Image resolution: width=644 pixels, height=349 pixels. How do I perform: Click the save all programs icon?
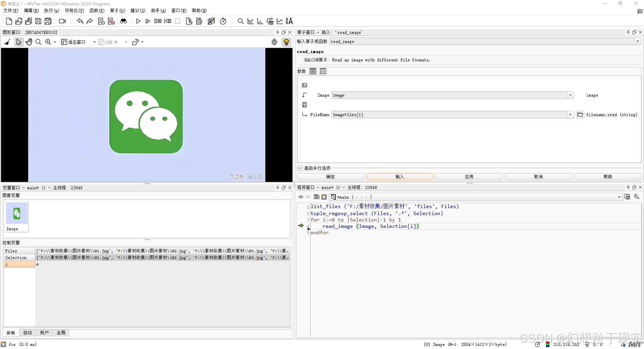48,21
